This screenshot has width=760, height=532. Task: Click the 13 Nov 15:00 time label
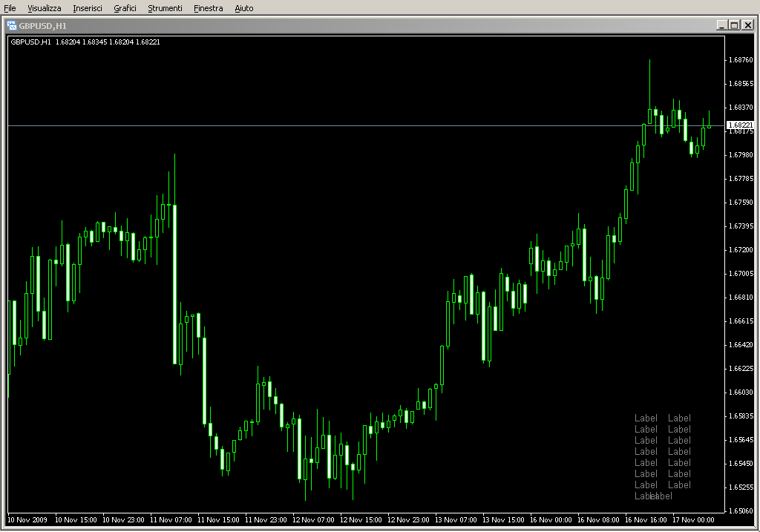click(x=503, y=520)
